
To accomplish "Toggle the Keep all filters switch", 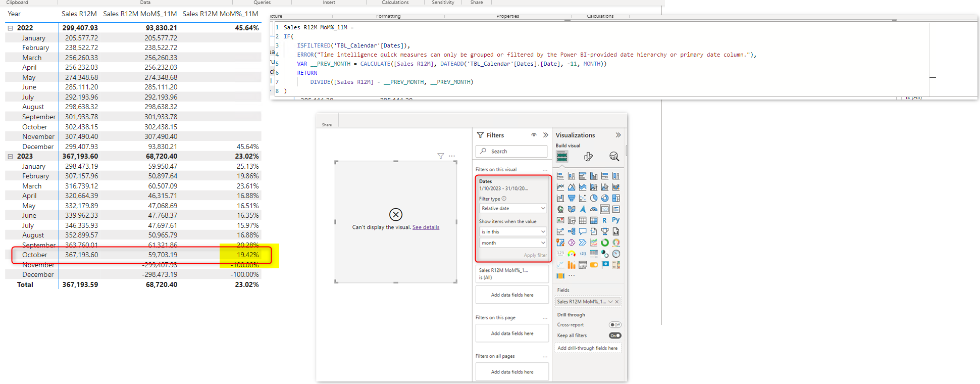I will [x=615, y=335].
